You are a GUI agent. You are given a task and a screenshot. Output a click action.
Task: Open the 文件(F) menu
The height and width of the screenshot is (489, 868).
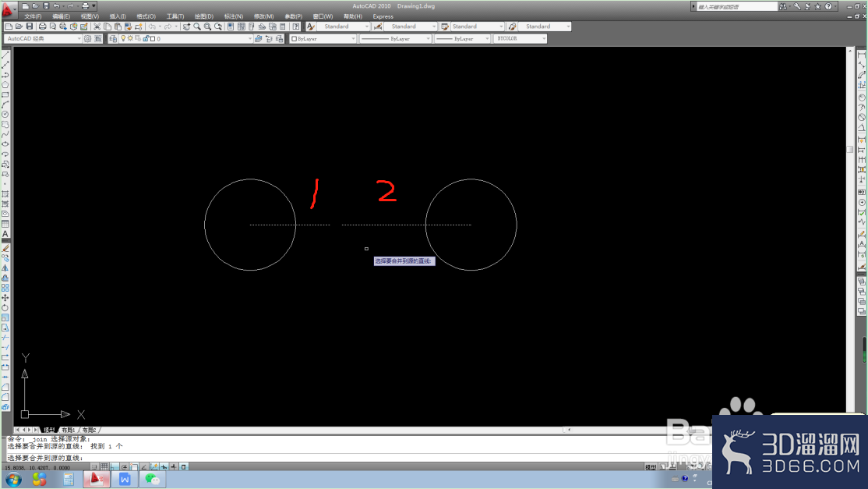click(33, 16)
